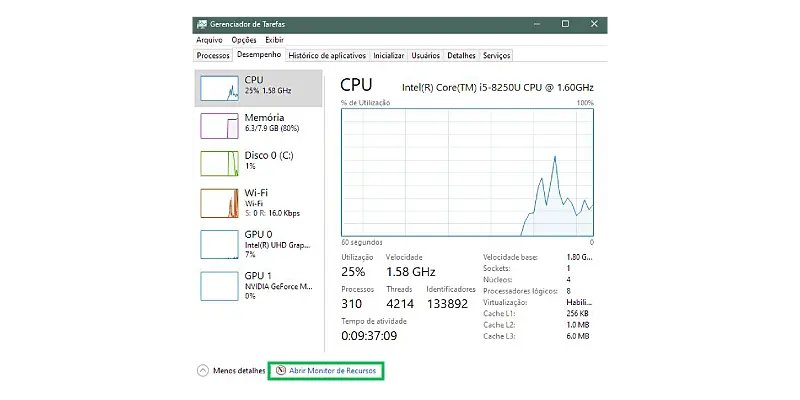The width and height of the screenshot is (800, 400).
Task: Click the 25% utilization value
Action: (353, 271)
